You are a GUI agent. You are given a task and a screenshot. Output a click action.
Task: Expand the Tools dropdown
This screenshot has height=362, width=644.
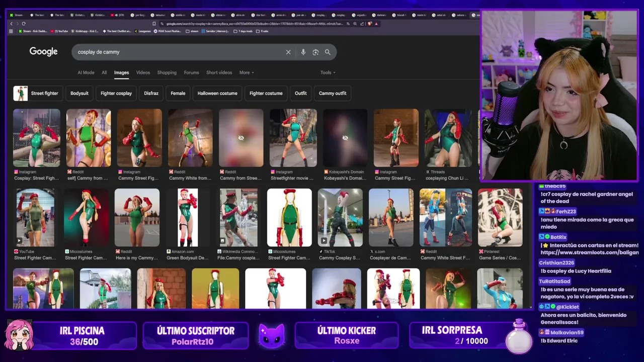click(328, 72)
